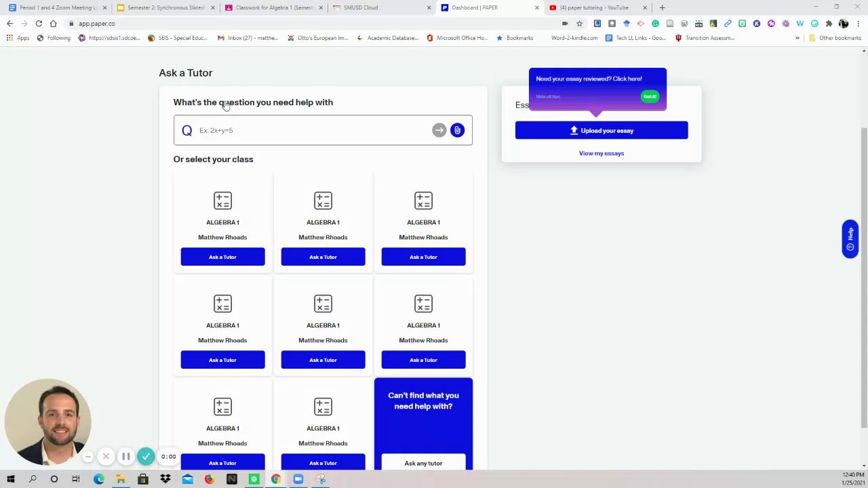The height and width of the screenshot is (488, 868).
Task: Open Dropbox from taskbar
Action: (165, 479)
